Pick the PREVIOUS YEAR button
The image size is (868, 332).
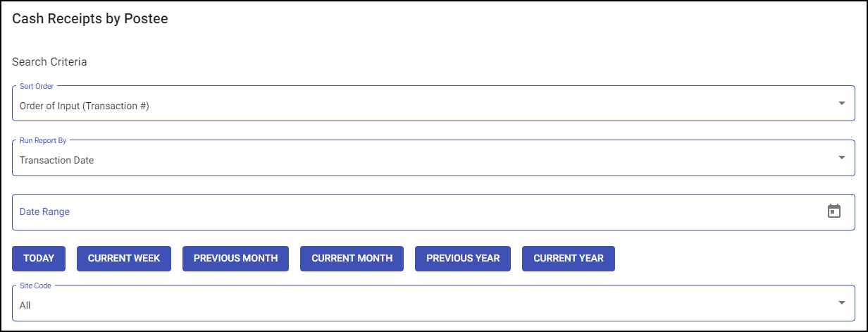coord(463,259)
